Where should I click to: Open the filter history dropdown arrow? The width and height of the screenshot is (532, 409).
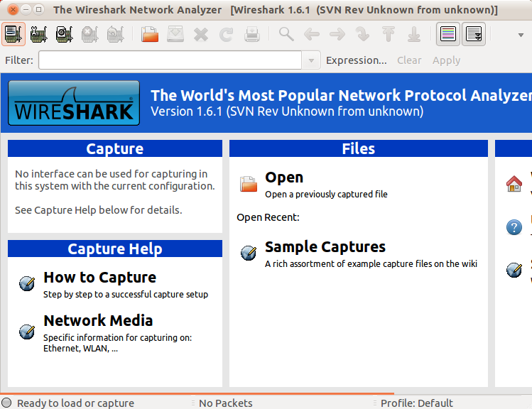(x=311, y=60)
